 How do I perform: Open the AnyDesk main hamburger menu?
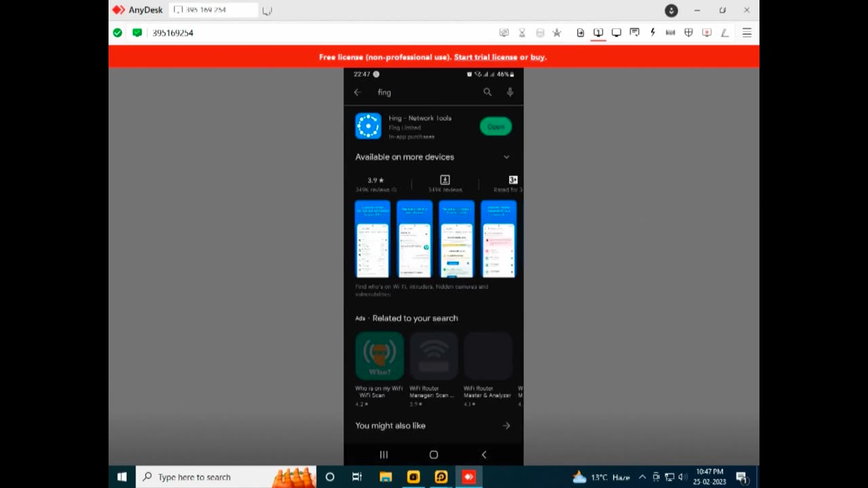tap(747, 33)
